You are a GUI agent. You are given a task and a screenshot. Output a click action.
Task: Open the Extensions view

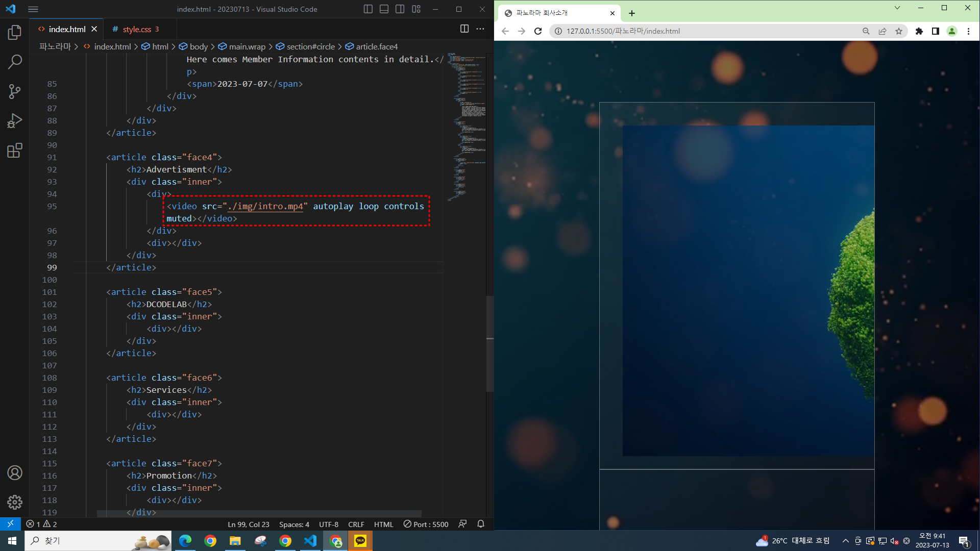point(15,151)
